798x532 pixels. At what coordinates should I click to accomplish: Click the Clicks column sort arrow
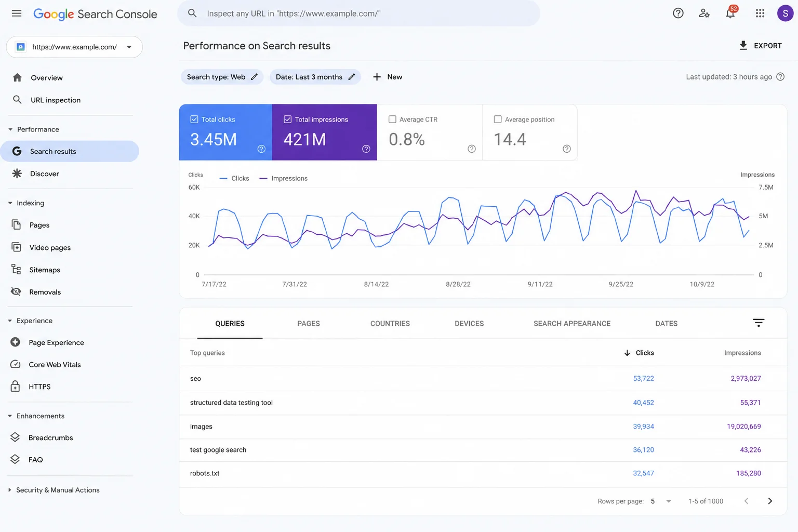point(627,353)
